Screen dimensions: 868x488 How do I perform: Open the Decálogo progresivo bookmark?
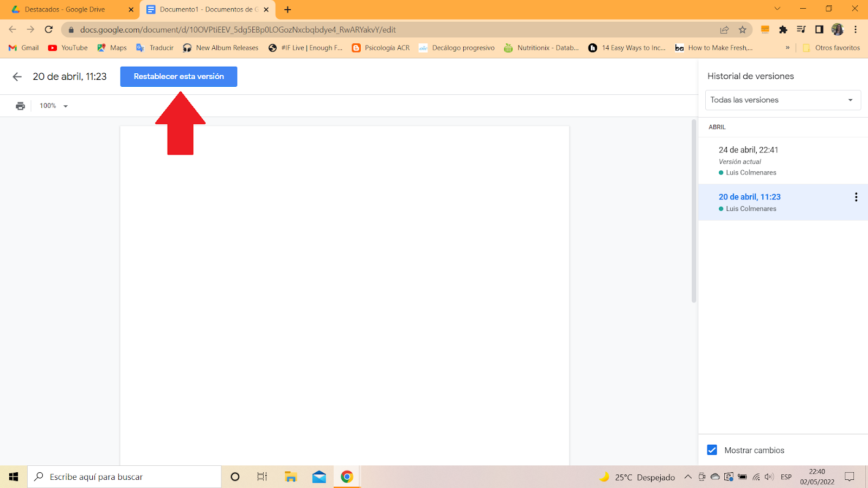pyautogui.click(x=457, y=48)
